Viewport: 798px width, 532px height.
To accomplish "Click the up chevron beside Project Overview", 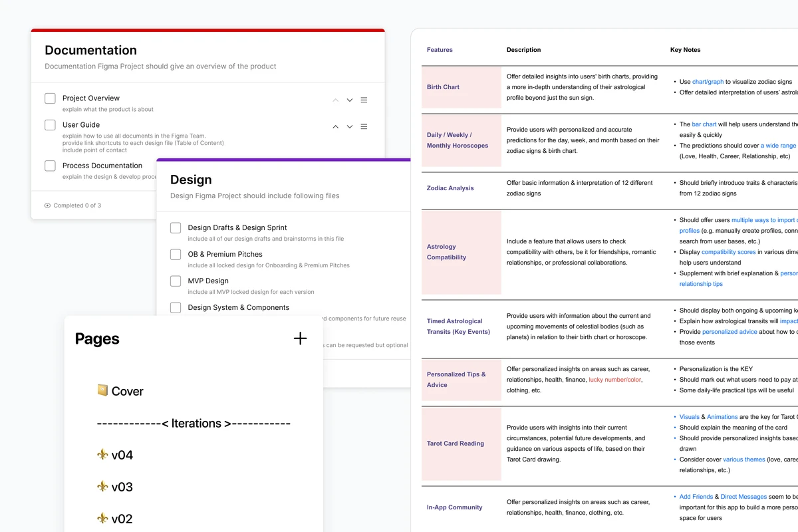I will coord(335,100).
